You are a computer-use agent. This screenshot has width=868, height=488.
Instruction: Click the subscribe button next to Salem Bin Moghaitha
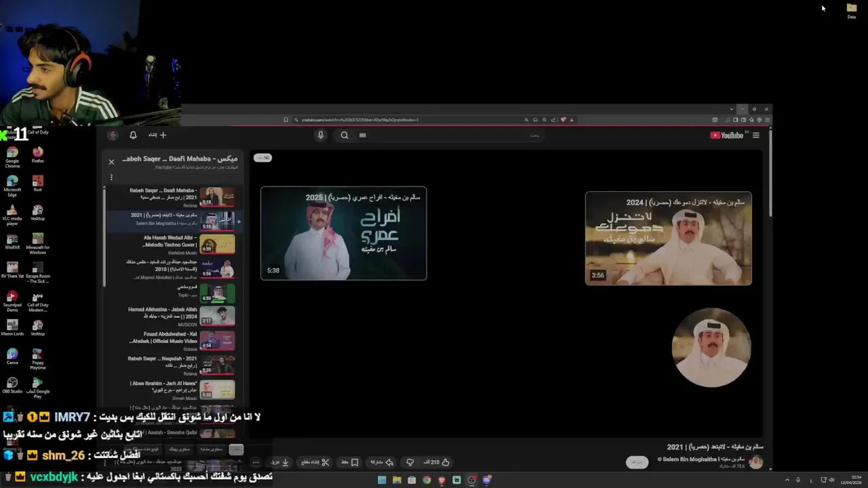637,462
